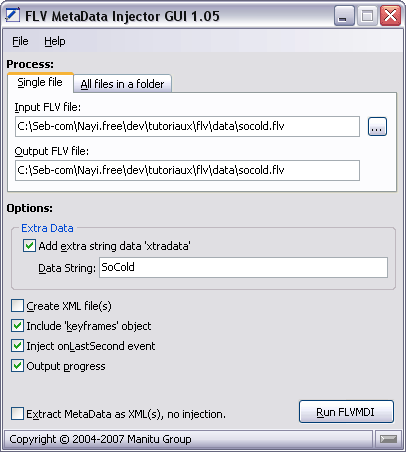The width and height of the screenshot is (406, 452).
Task: Toggle Include 'keyframes' object checkbox
Action: (17, 326)
